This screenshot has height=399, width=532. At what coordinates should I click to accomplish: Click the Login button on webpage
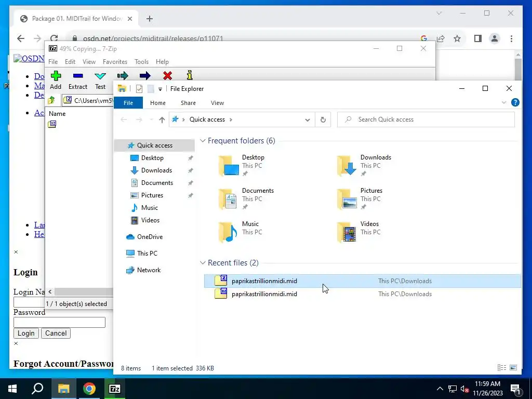coord(26,333)
